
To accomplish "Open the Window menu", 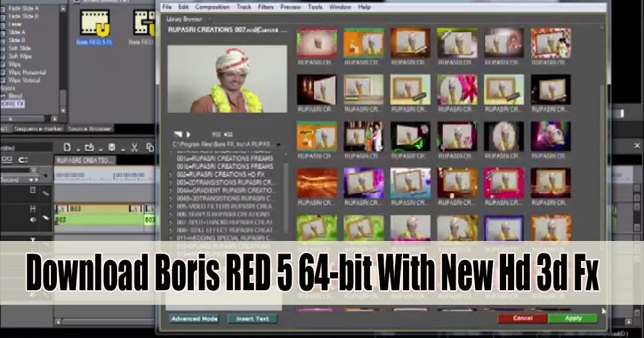I will 340,7.
